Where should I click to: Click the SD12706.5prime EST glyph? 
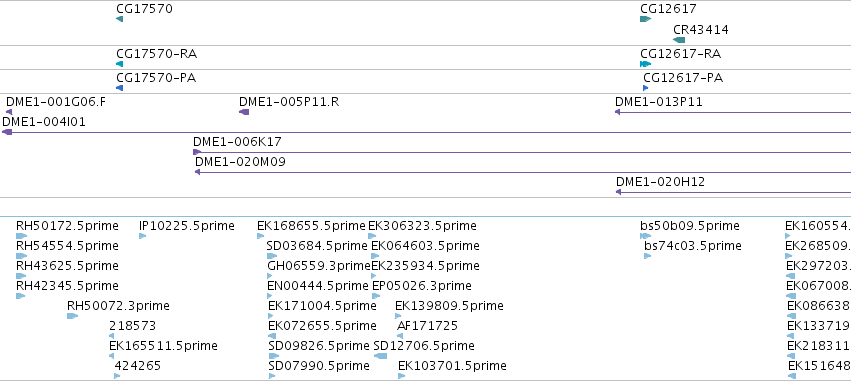pyautogui.click(x=380, y=356)
